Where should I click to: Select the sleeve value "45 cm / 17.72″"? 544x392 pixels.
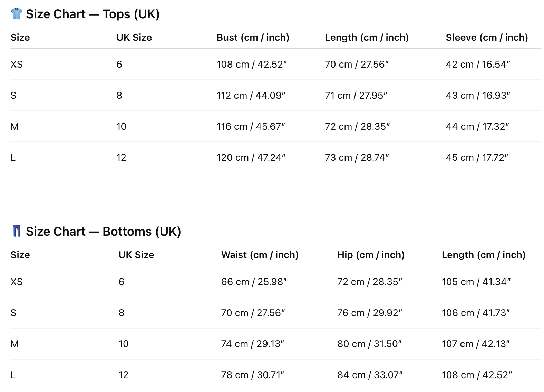point(477,158)
